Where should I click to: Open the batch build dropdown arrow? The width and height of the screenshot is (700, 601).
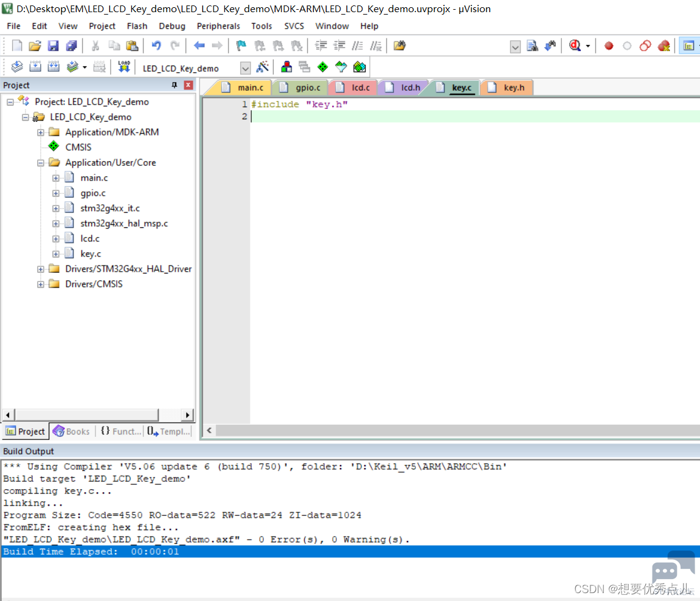coord(85,67)
